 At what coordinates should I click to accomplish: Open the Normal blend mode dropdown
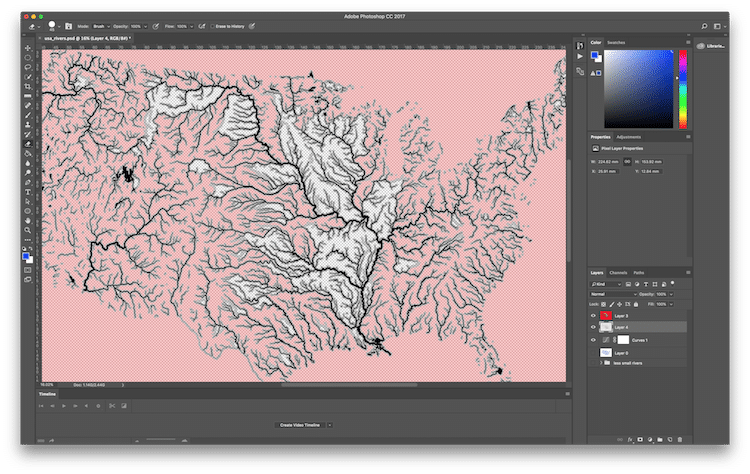(613, 294)
